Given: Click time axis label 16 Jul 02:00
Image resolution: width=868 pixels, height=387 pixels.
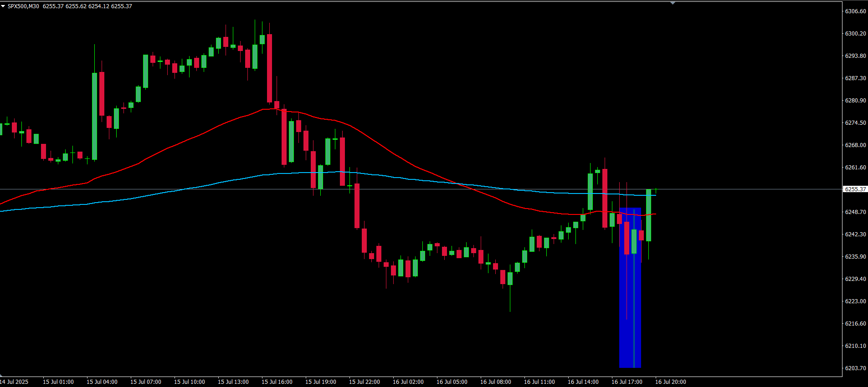Looking at the screenshot, I should [408, 382].
